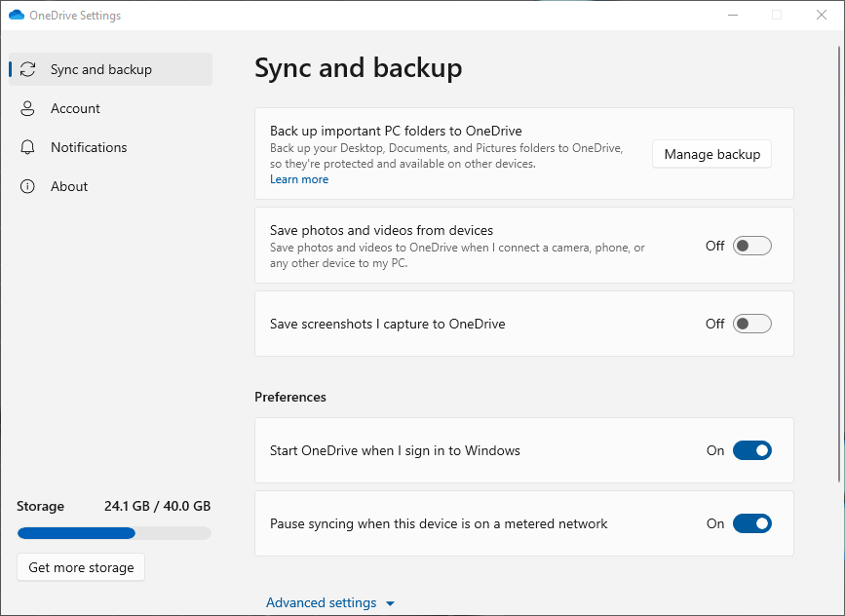Go to the About page

(x=69, y=186)
